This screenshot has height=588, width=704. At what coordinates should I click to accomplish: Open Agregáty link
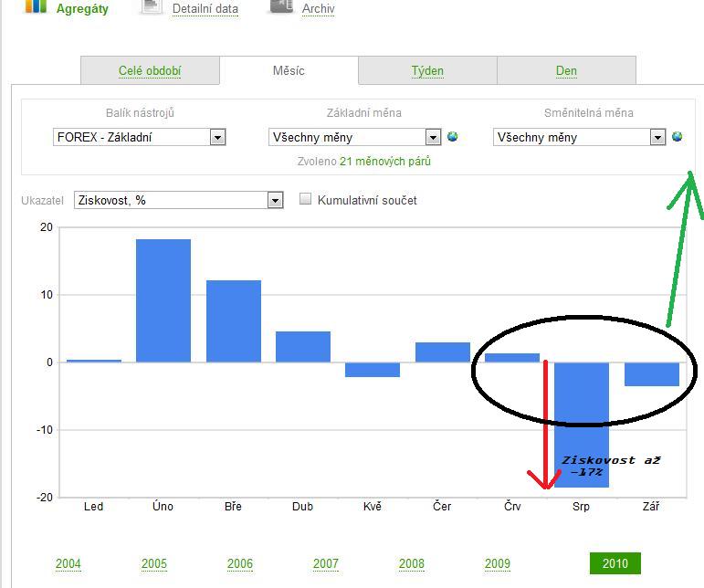pyautogui.click(x=82, y=8)
